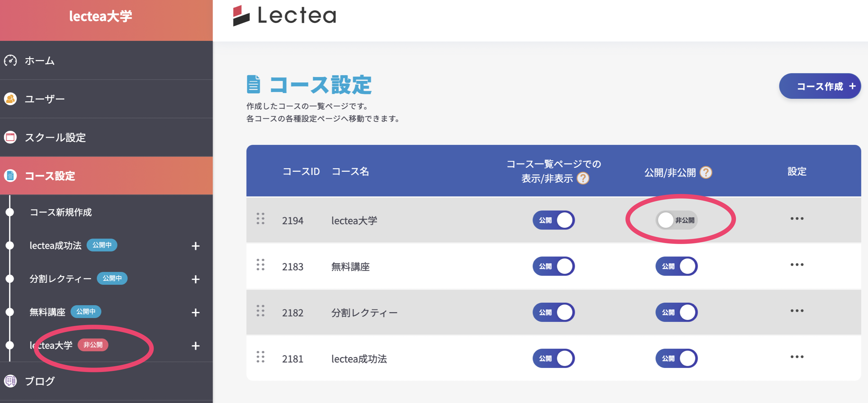
Task: Click the ホーム icon in the sidebar
Action: [10, 61]
